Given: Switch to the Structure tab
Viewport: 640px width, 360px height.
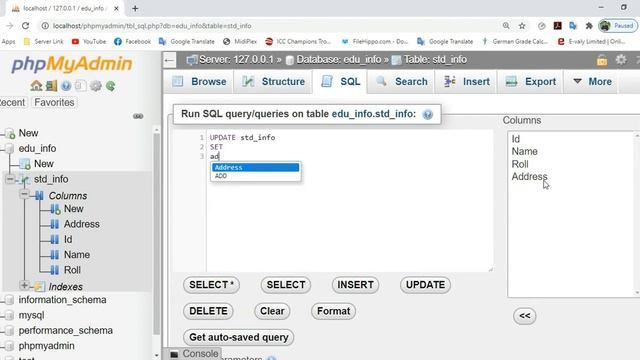Looking at the screenshot, I should [273, 82].
